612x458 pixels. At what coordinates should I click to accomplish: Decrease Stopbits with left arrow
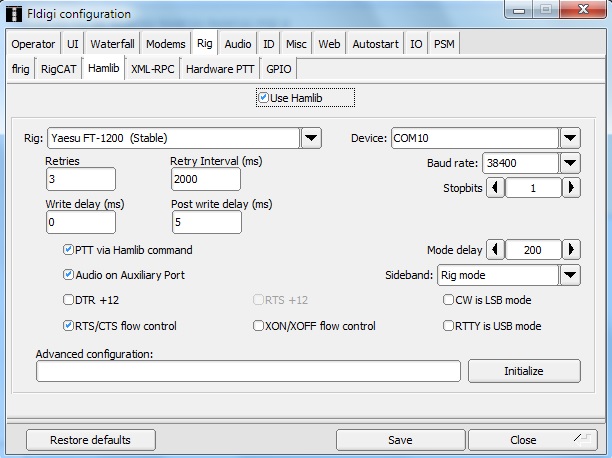pos(495,188)
